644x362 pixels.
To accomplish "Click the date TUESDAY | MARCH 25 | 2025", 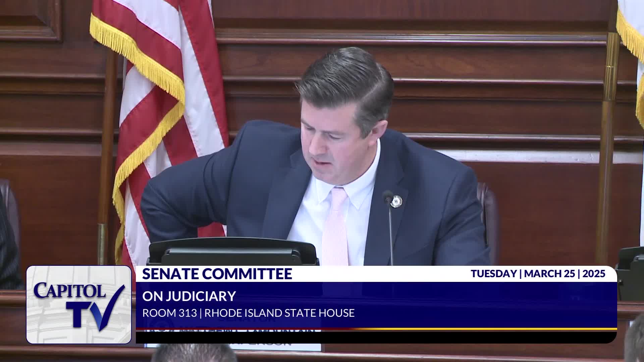I will coord(538,274).
